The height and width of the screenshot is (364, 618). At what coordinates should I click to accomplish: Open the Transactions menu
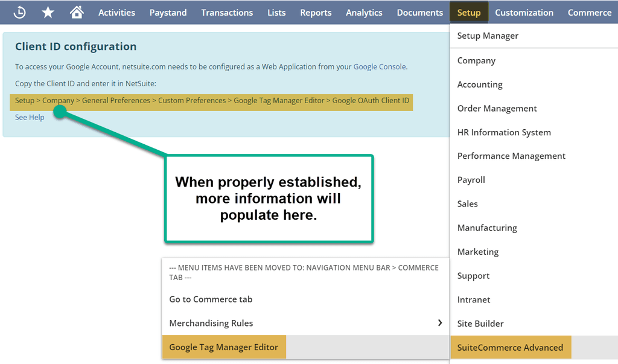point(227,13)
